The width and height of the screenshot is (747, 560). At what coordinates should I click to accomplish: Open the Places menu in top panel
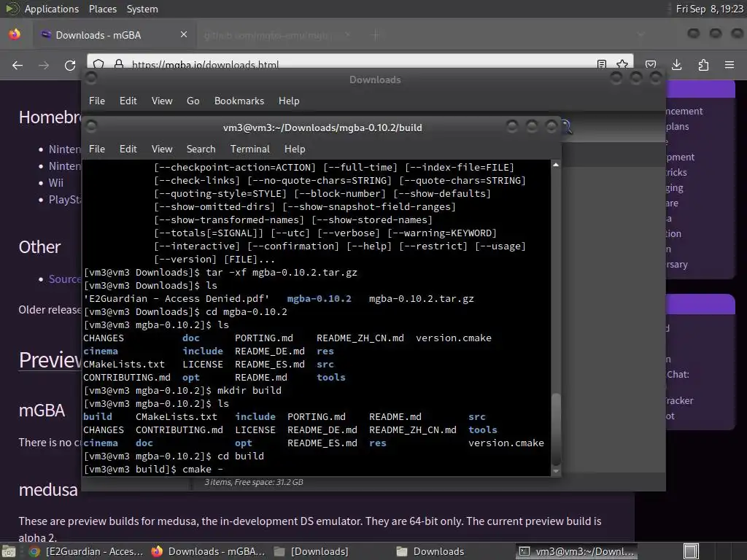[x=102, y=9]
